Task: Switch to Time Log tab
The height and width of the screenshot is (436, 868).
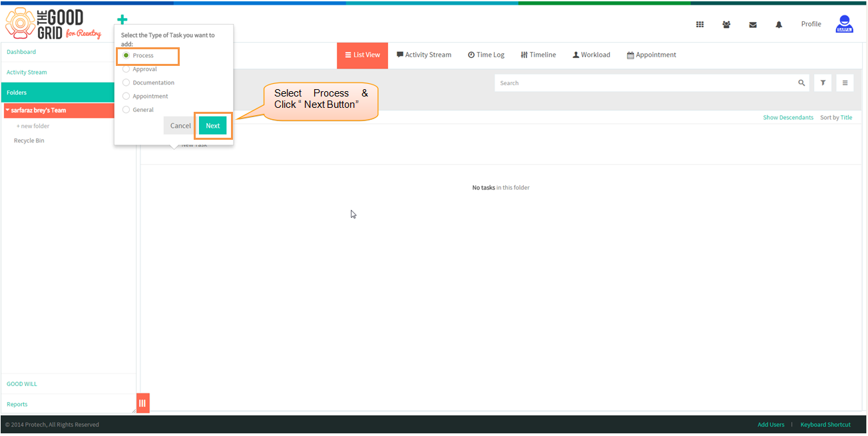Action: (x=486, y=55)
